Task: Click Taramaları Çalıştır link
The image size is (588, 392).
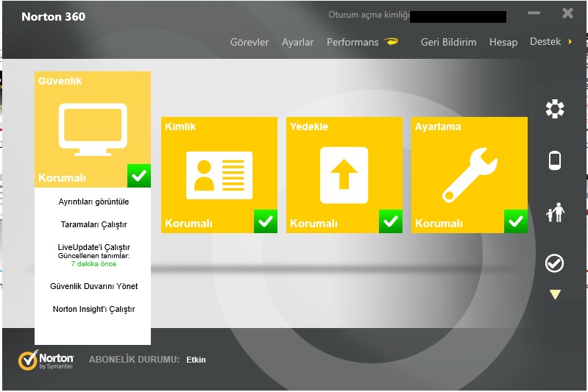Action: click(93, 224)
